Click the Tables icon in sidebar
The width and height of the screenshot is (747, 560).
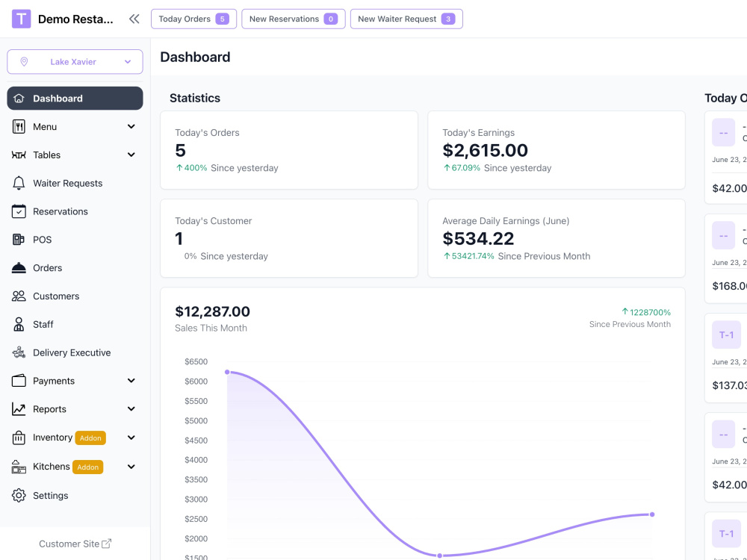coord(19,155)
